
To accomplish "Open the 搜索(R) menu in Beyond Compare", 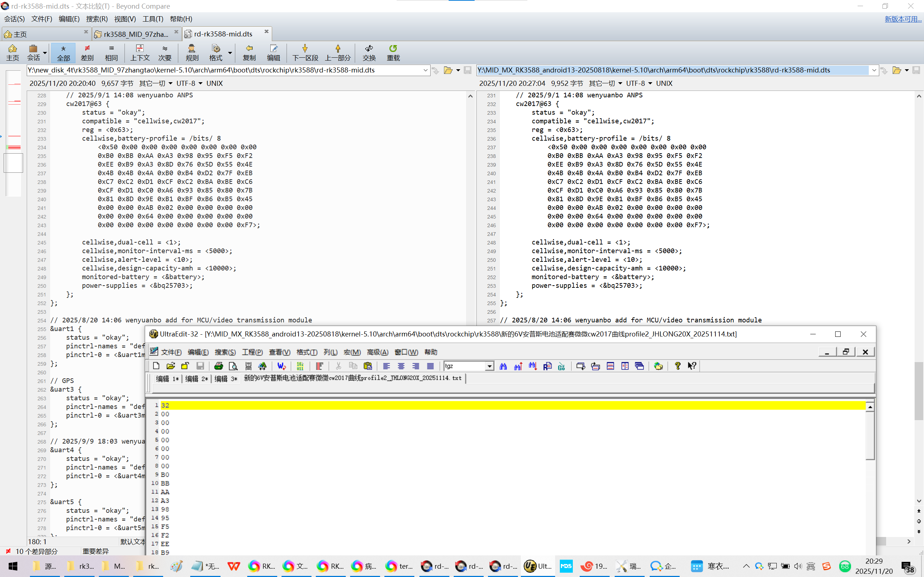I will [x=97, y=19].
